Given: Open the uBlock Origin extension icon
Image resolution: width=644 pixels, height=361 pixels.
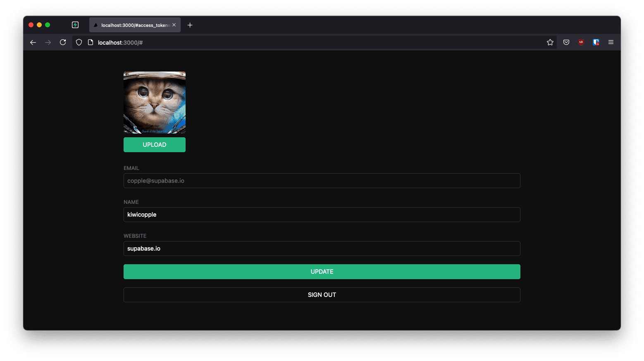Looking at the screenshot, I should point(581,43).
